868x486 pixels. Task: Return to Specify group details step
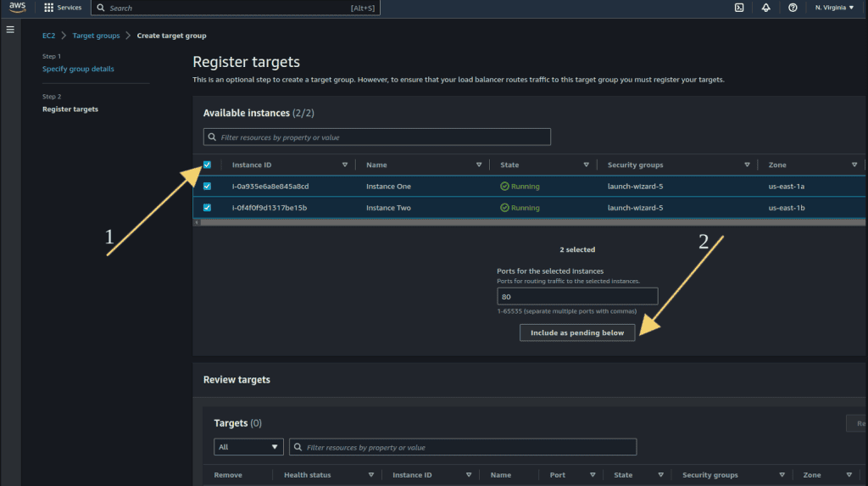[78, 69]
